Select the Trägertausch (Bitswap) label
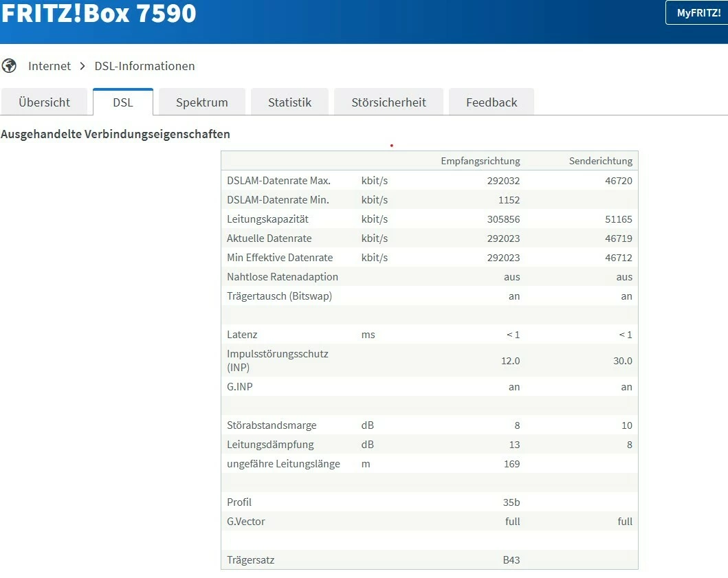This screenshot has height=578, width=728. [x=279, y=296]
